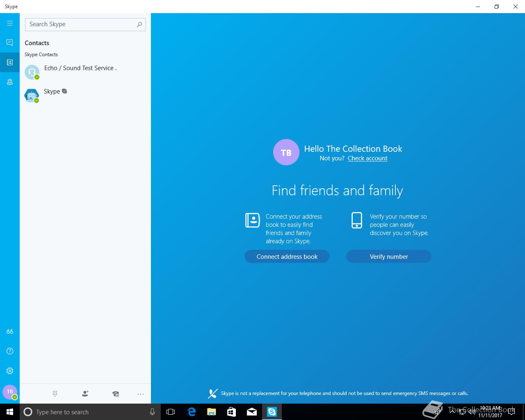The image size is (525, 420).
Task: Click the Verify number button
Action: [389, 256]
